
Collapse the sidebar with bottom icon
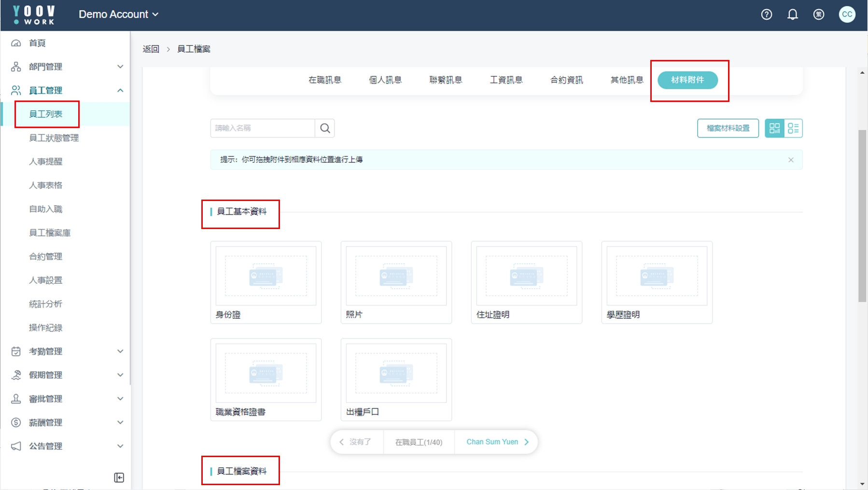(x=119, y=477)
